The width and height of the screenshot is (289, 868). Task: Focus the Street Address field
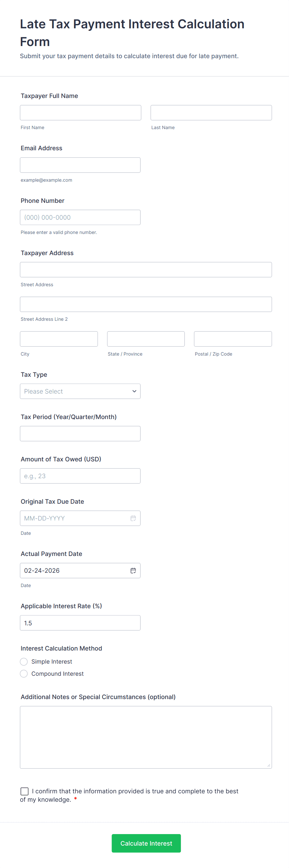point(146,269)
